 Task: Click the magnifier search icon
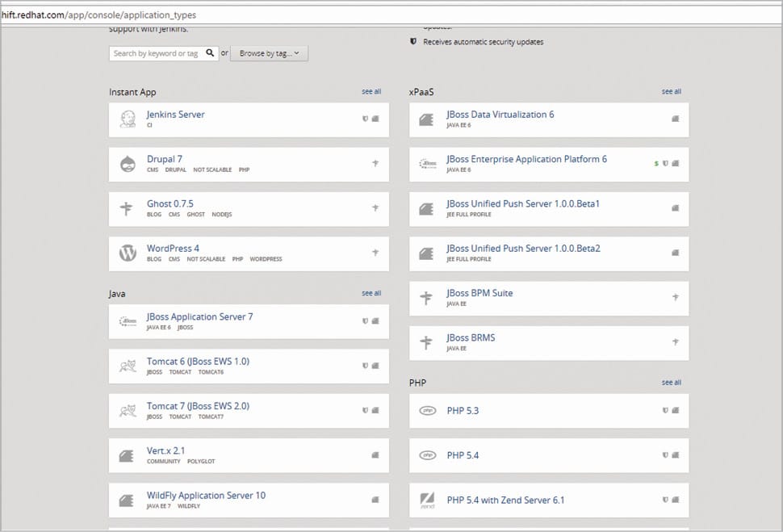point(210,53)
